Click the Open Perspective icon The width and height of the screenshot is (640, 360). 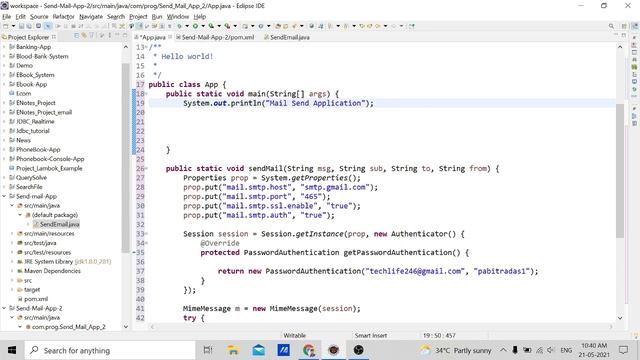[624, 26]
